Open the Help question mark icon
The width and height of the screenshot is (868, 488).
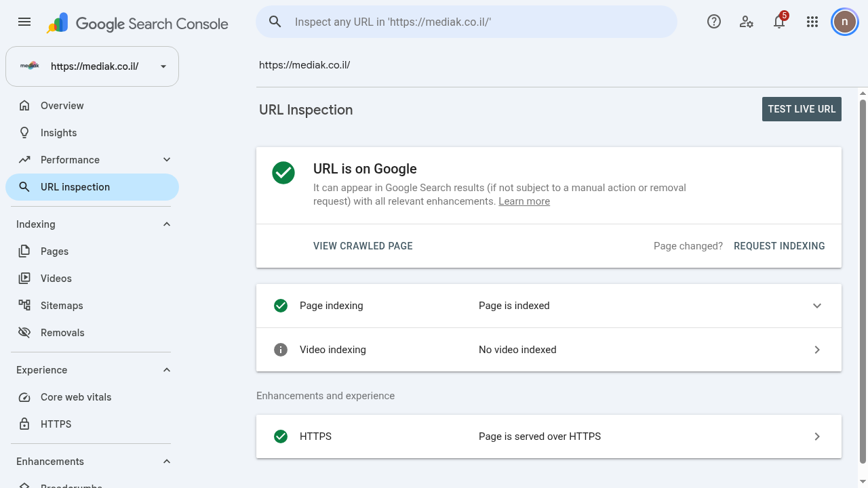[714, 22]
